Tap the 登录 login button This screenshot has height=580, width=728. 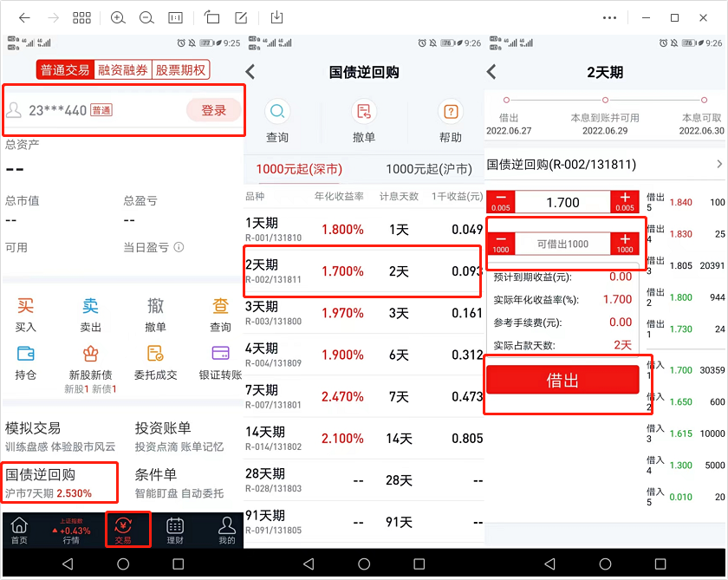(213, 110)
